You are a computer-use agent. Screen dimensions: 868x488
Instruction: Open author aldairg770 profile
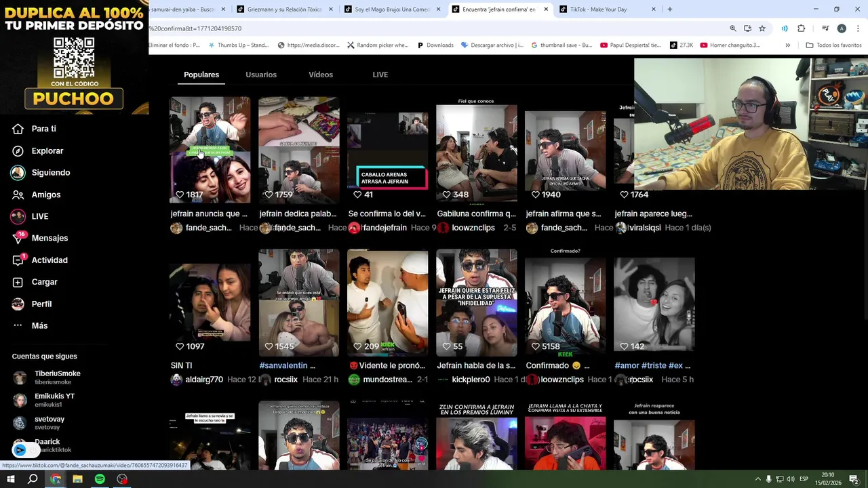(x=204, y=380)
